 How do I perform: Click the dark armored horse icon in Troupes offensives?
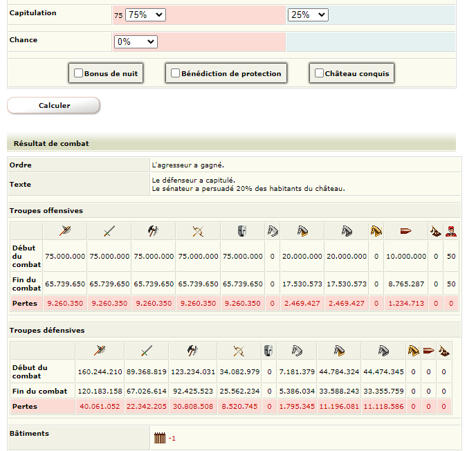coord(347,231)
